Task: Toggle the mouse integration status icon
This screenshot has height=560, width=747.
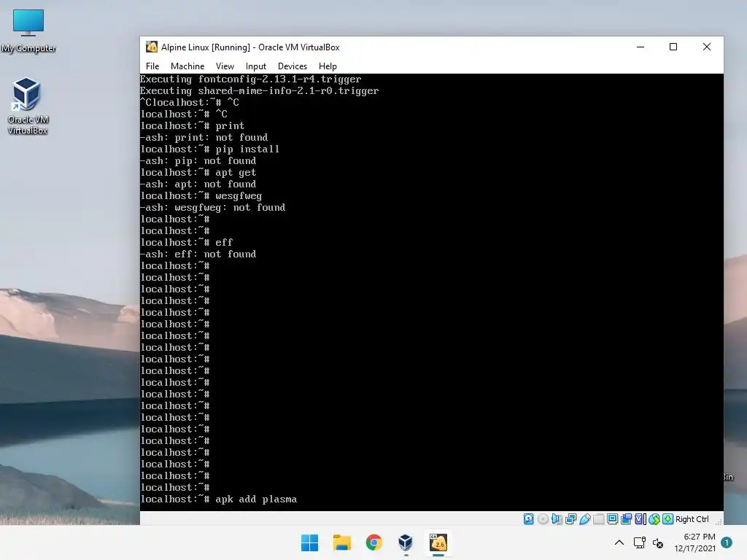Action: 654,519
